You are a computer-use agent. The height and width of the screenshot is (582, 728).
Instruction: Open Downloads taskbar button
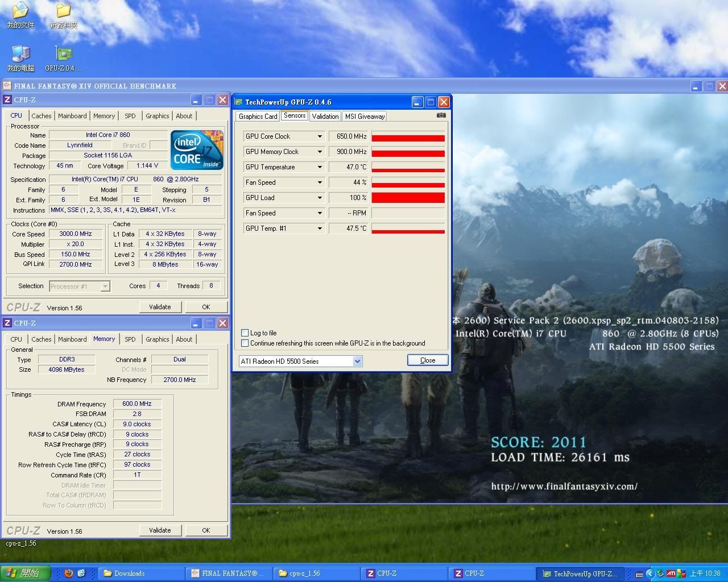click(142, 573)
